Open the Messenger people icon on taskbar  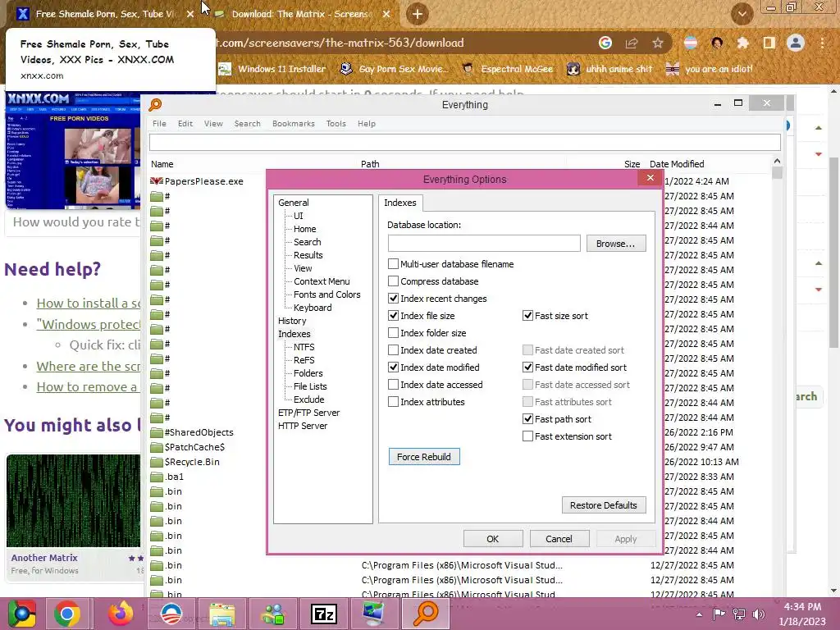click(x=273, y=614)
